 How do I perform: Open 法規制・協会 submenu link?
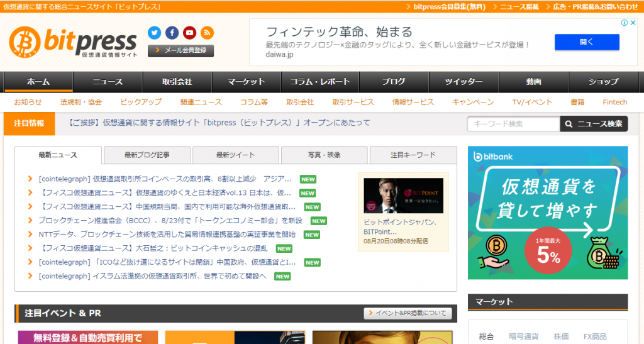click(x=81, y=103)
